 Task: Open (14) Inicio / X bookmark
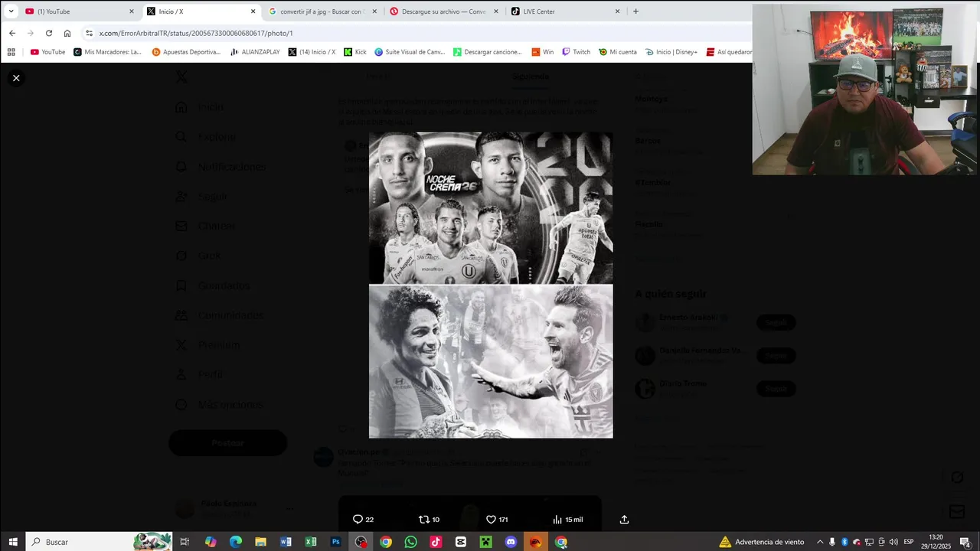pyautogui.click(x=312, y=52)
